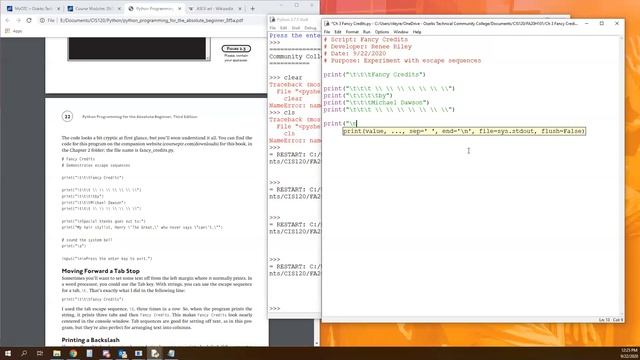Maximize the IDLE editor window
This screenshot has width=640, height=360.
click(602, 24)
